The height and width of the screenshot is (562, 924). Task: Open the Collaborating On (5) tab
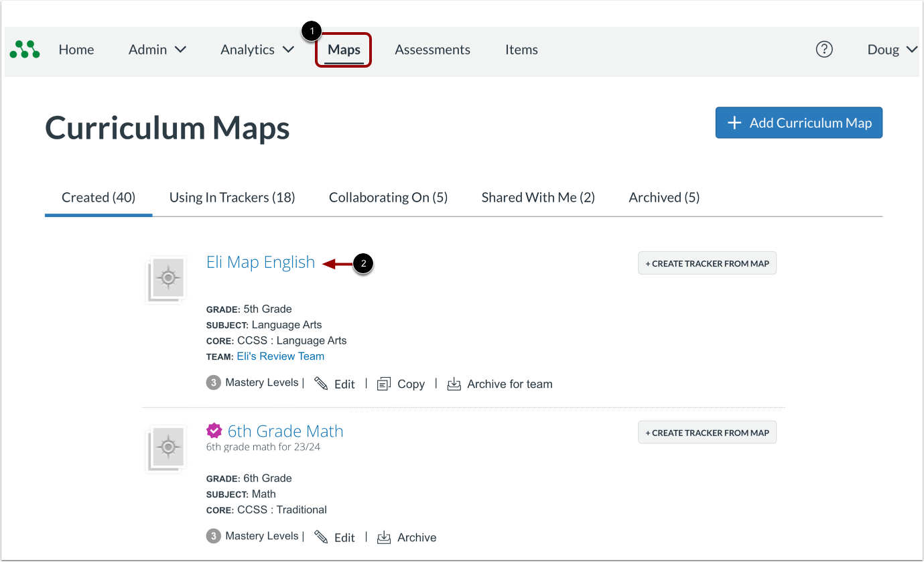(388, 197)
